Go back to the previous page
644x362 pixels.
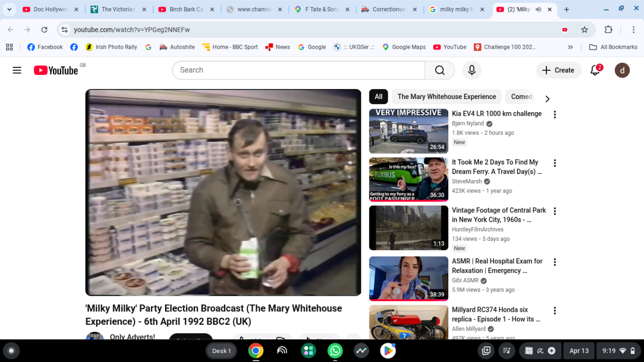(11, 30)
